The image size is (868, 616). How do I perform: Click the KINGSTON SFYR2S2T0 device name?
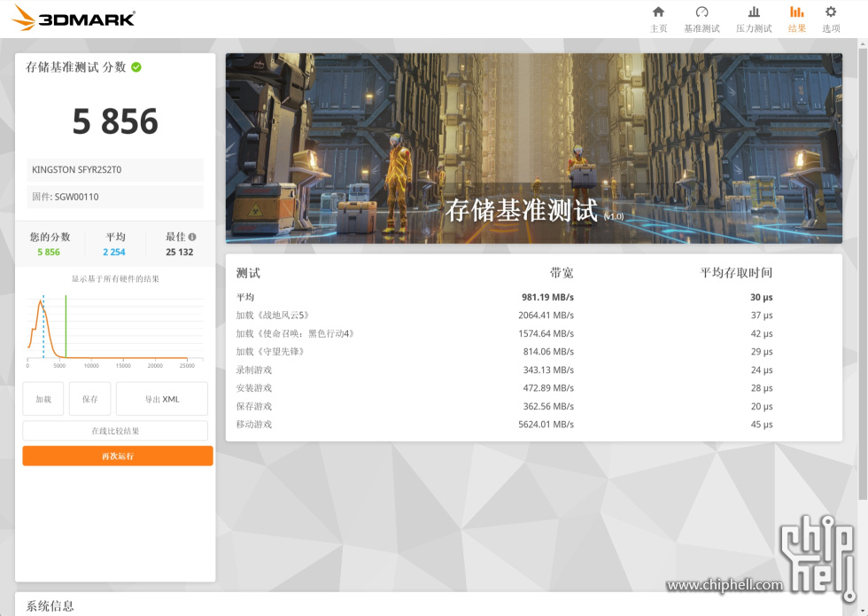pos(76,169)
